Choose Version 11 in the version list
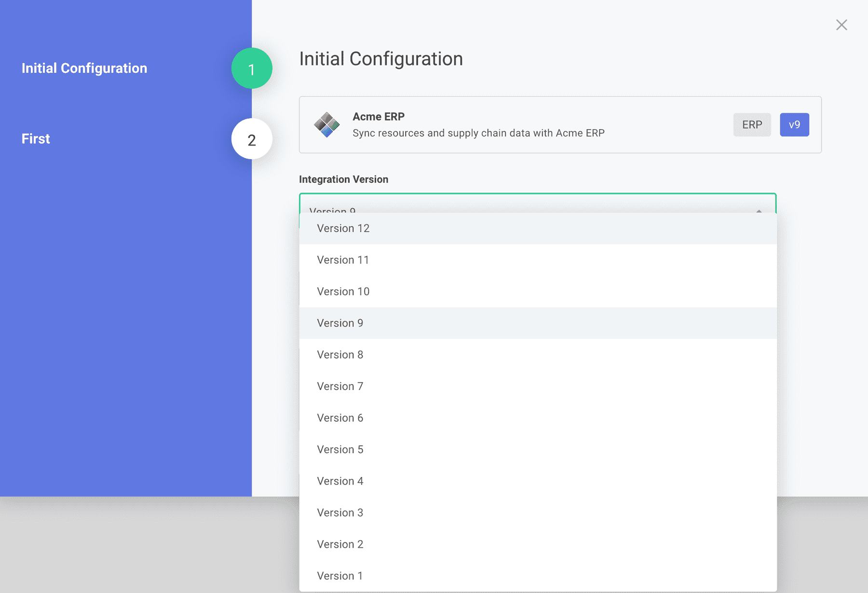 [538, 260]
